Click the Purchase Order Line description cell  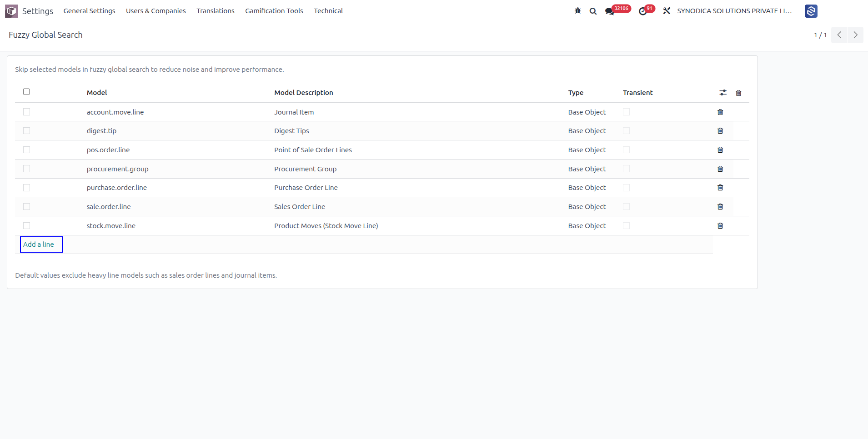[x=306, y=188]
